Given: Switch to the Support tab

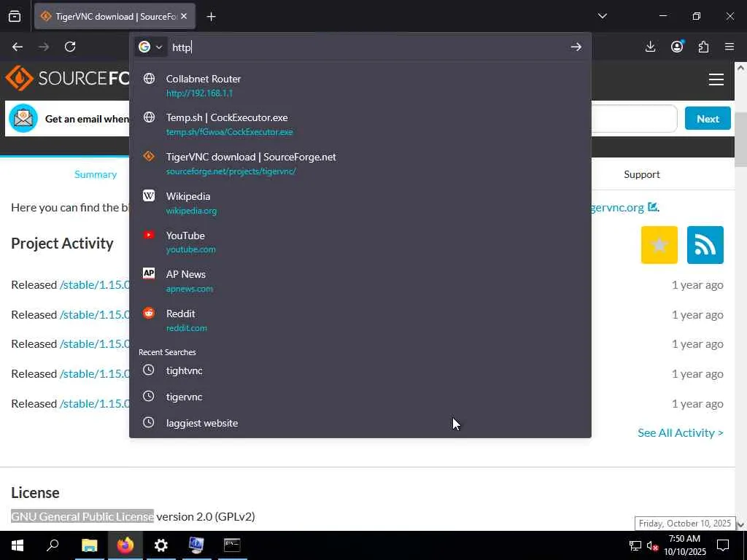Looking at the screenshot, I should tap(642, 174).
